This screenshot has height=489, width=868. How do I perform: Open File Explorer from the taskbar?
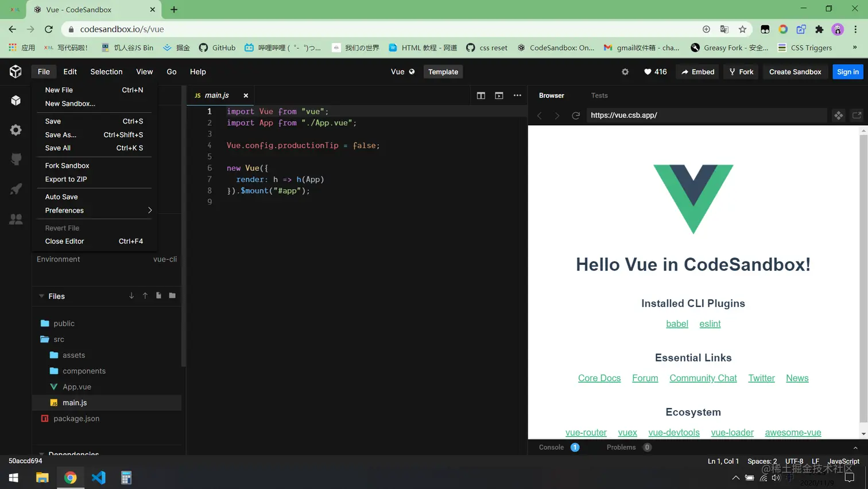pos(42,478)
